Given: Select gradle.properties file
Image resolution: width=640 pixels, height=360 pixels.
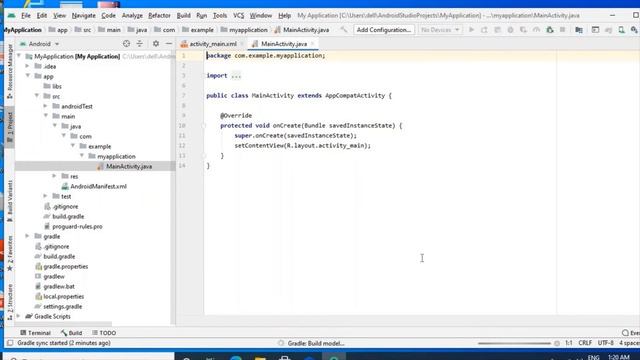Looking at the screenshot, I should [65, 266].
